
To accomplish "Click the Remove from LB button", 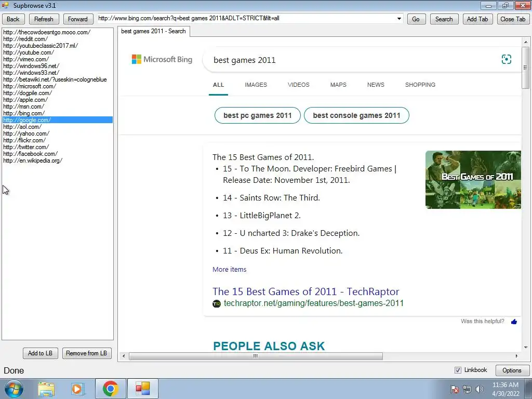I will click(x=87, y=353).
